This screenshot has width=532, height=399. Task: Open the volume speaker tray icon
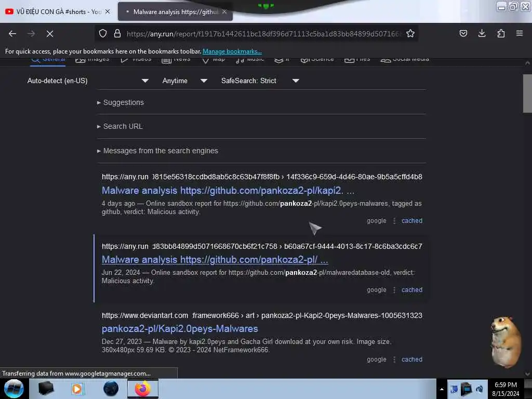point(480,389)
